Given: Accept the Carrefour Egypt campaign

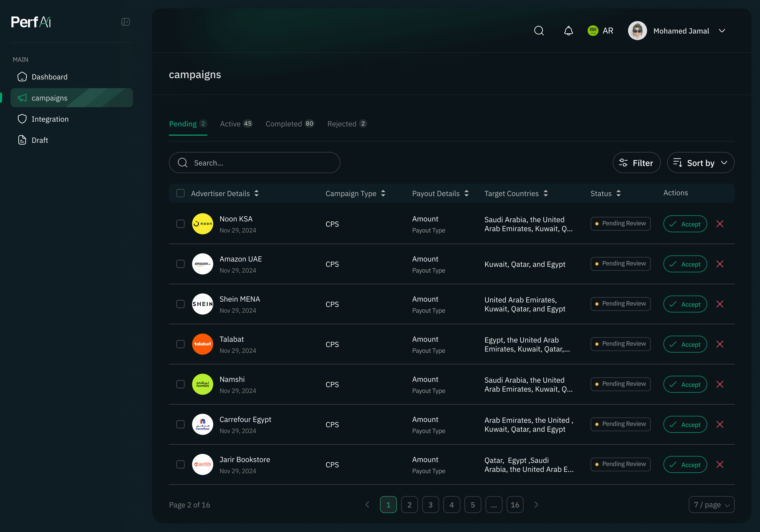Looking at the screenshot, I should tap(685, 424).
